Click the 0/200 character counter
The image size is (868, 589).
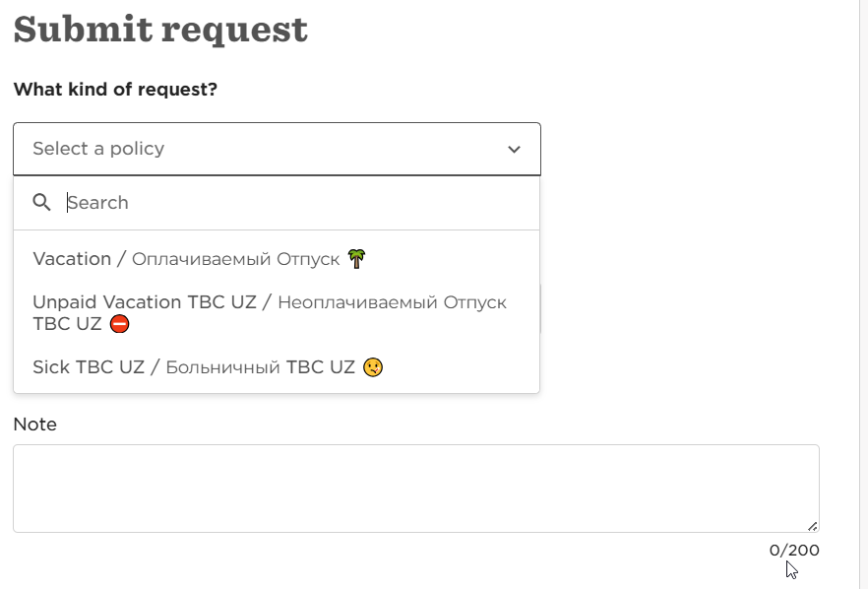pyautogui.click(x=793, y=550)
